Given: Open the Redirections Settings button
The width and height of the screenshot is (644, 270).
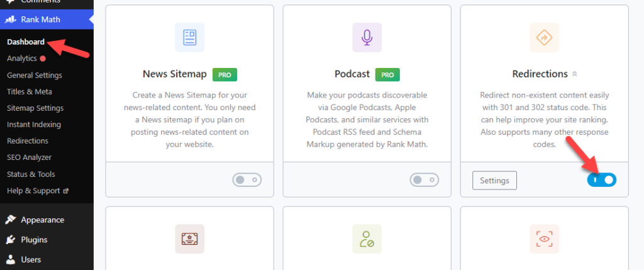Looking at the screenshot, I should (494, 181).
